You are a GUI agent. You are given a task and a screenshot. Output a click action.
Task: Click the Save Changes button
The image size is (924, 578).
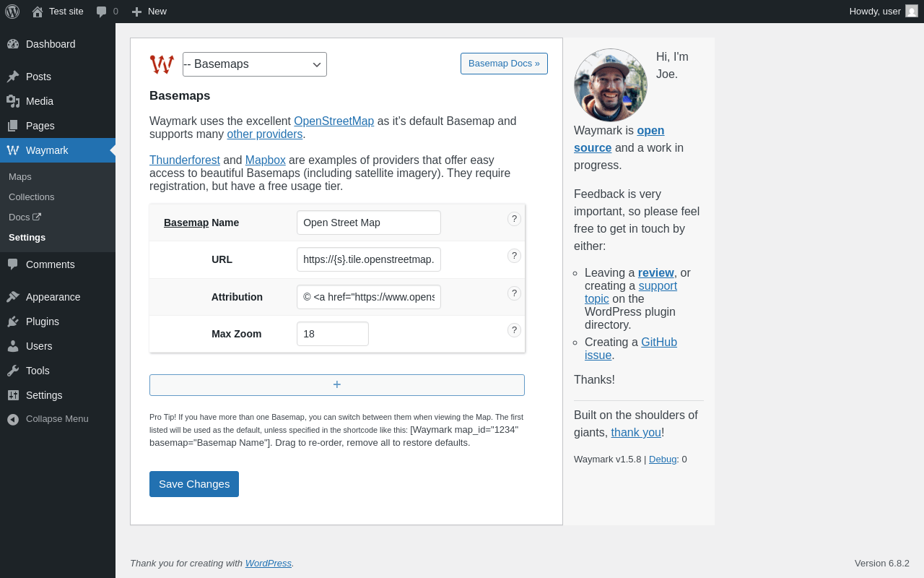(x=194, y=484)
